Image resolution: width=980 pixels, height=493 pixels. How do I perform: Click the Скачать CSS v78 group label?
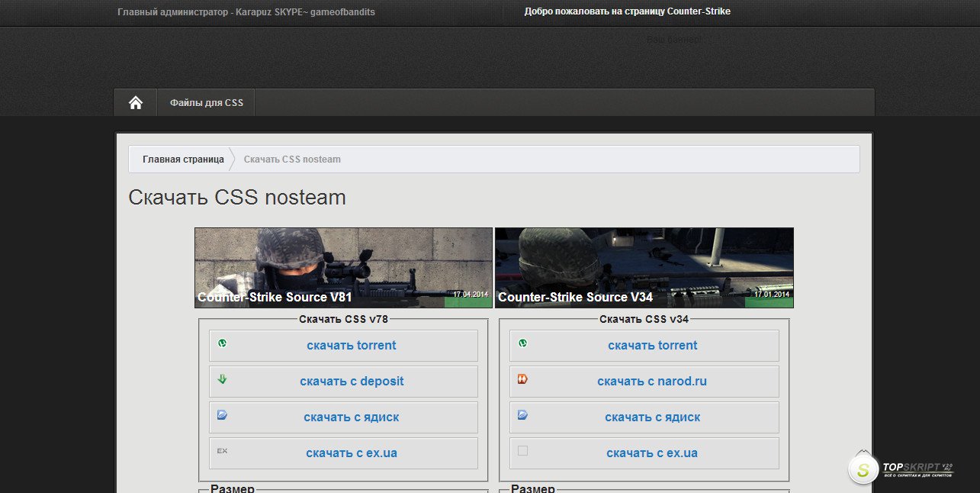(344, 319)
